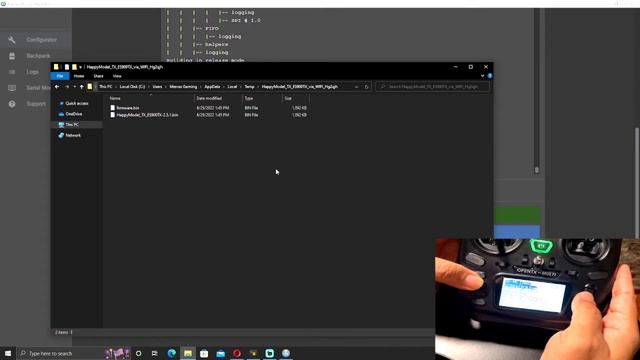The image size is (640, 360).
Task: Open recent locations dropdown in Explorer
Action: click(x=74, y=87)
